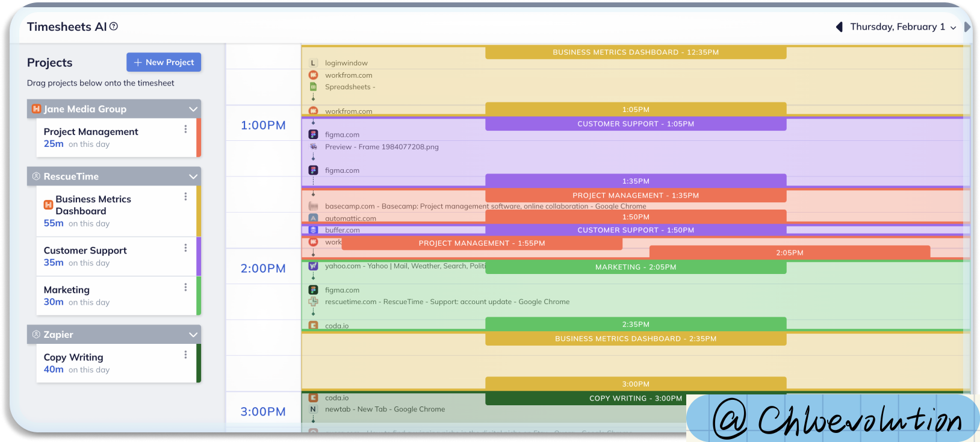
Task: Click the first workfrom.com activity icon
Action: click(x=313, y=75)
